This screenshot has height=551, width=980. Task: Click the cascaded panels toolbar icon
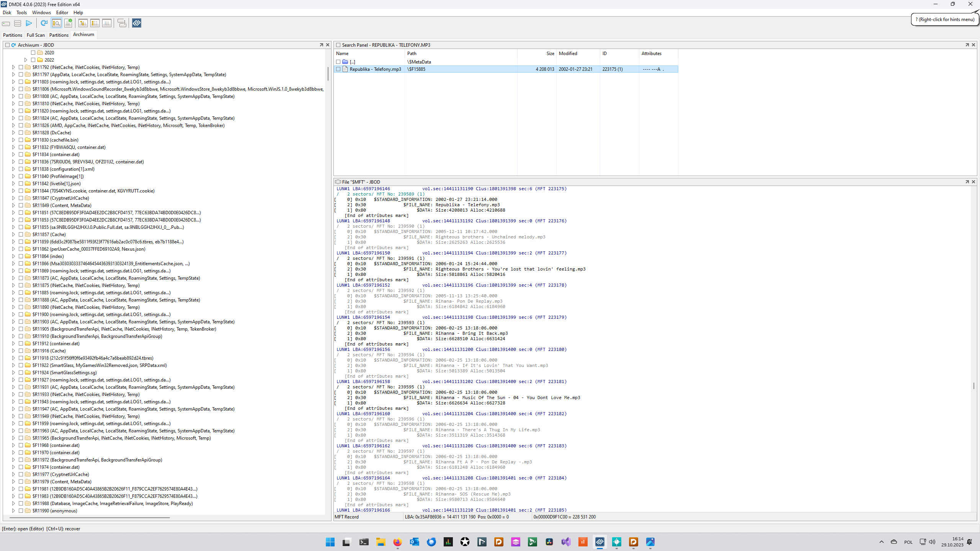tap(122, 23)
